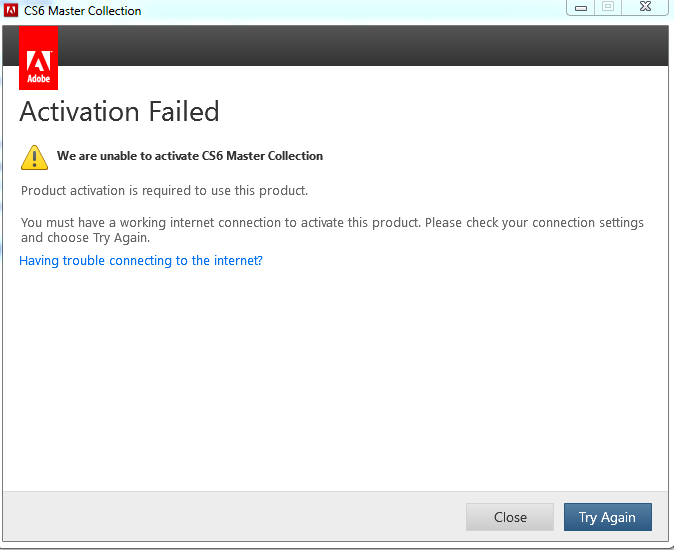674x550 pixels.
Task: Click the grey footer bar left of Close button
Action: click(x=230, y=517)
